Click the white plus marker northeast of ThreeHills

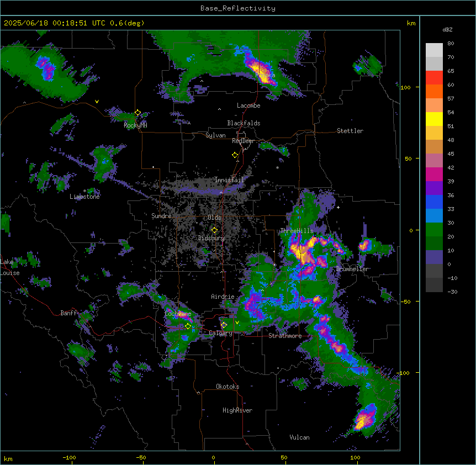point(338,207)
